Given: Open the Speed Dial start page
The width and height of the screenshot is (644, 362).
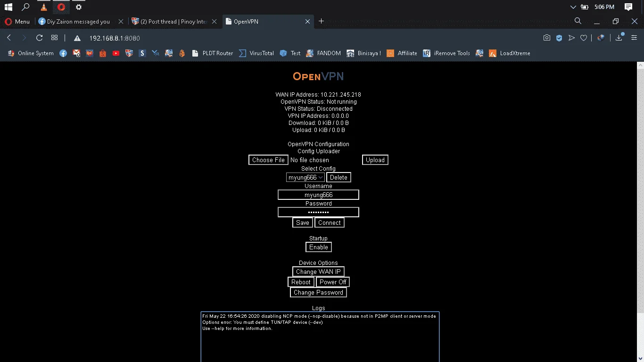Looking at the screenshot, I should (x=54, y=38).
